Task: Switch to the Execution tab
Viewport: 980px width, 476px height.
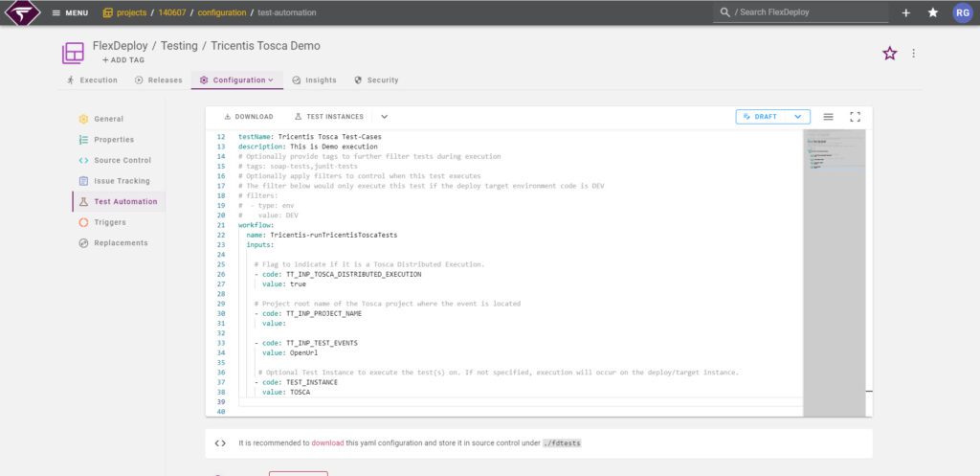Action: [92, 80]
